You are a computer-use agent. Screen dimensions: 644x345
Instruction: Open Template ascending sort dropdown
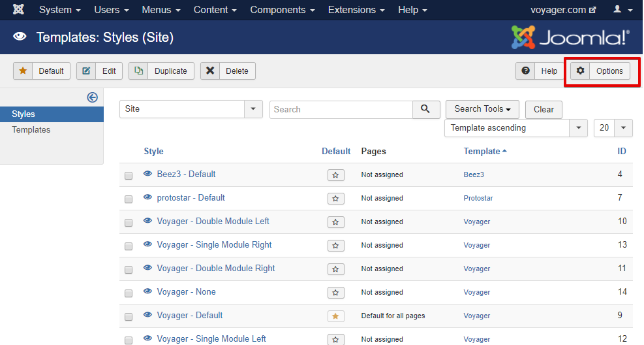point(516,128)
